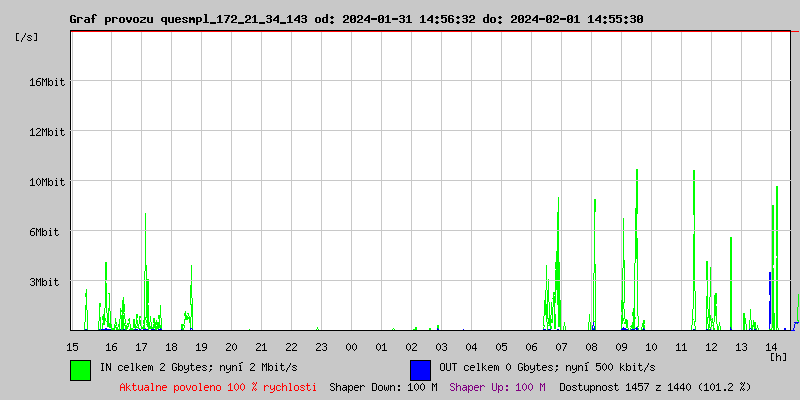Click the 'Shaper Down: 100 M' text
This screenshot has height=400, width=800.
[383, 387]
